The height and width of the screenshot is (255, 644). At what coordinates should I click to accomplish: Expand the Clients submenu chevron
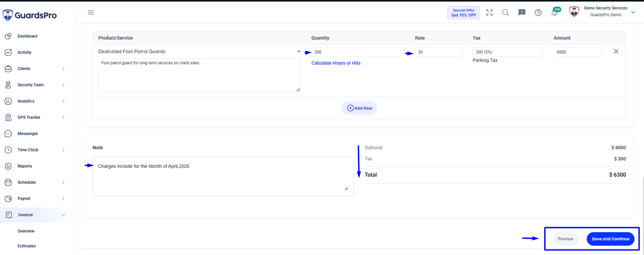tap(63, 69)
